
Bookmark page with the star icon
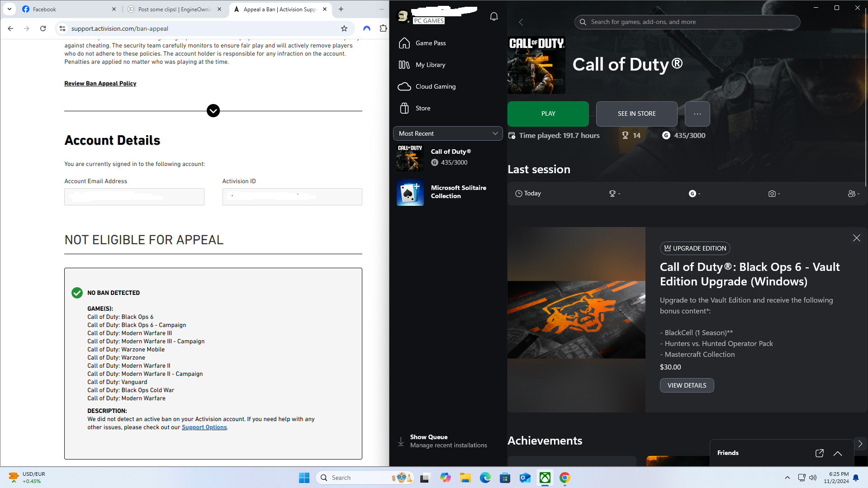(344, 28)
